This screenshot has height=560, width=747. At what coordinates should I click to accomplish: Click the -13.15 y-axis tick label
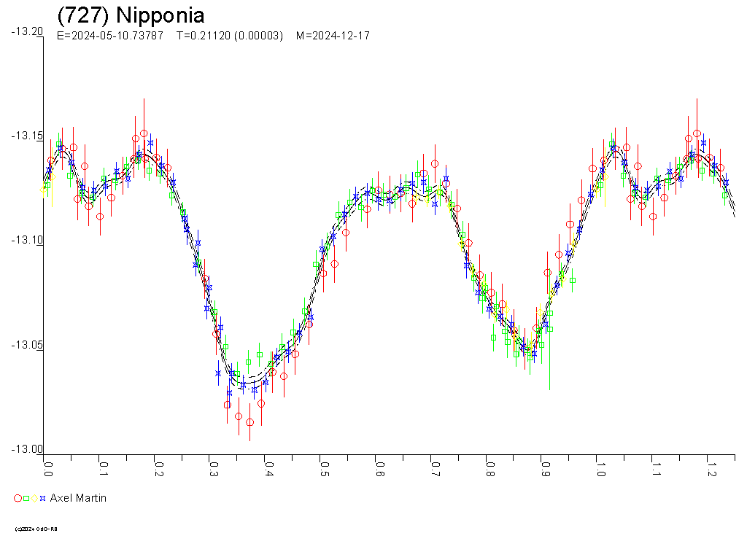click(26, 136)
